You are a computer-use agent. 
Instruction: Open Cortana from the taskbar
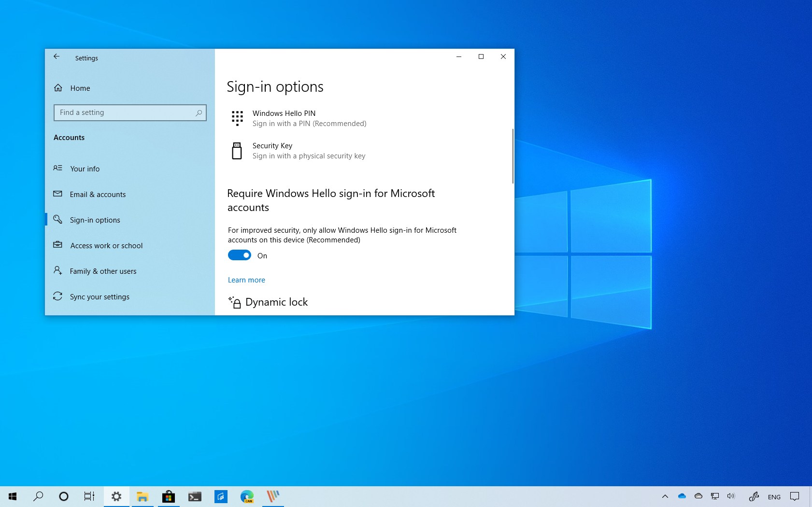(64, 496)
